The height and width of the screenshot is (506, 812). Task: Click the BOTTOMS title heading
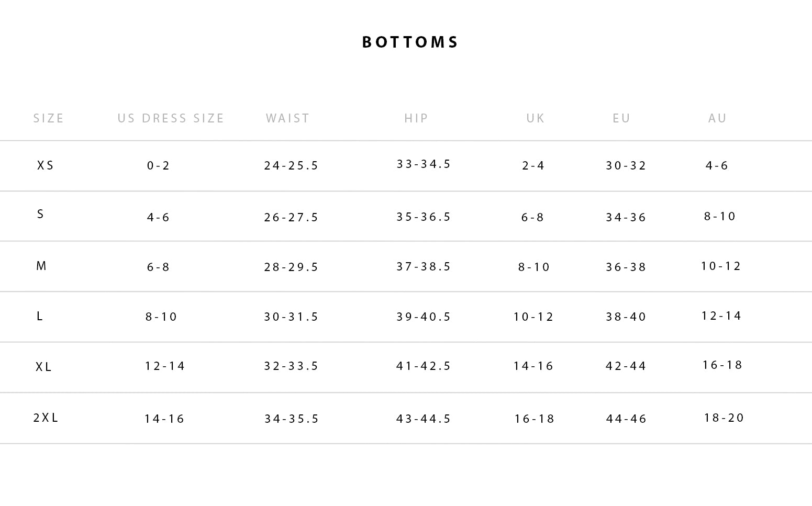click(x=410, y=42)
